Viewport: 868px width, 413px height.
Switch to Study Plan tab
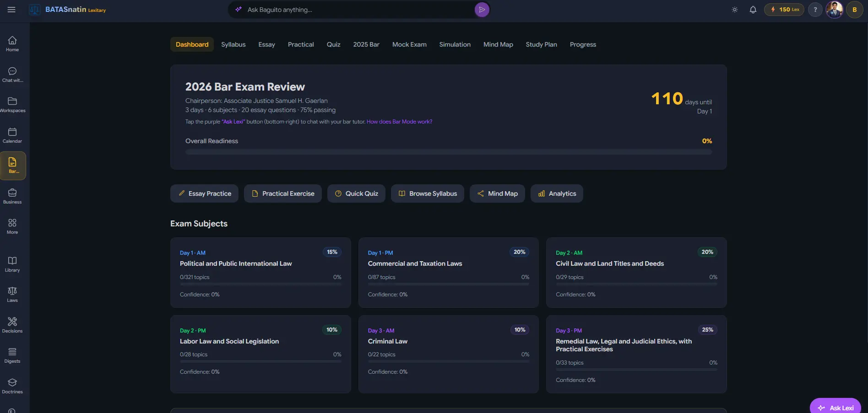coord(541,44)
